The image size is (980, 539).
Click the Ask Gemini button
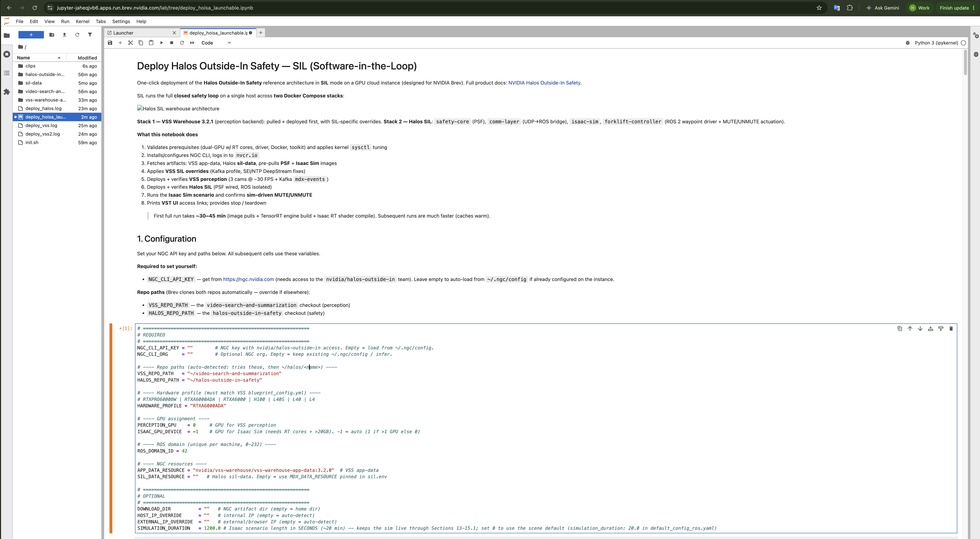coord(883,8)
